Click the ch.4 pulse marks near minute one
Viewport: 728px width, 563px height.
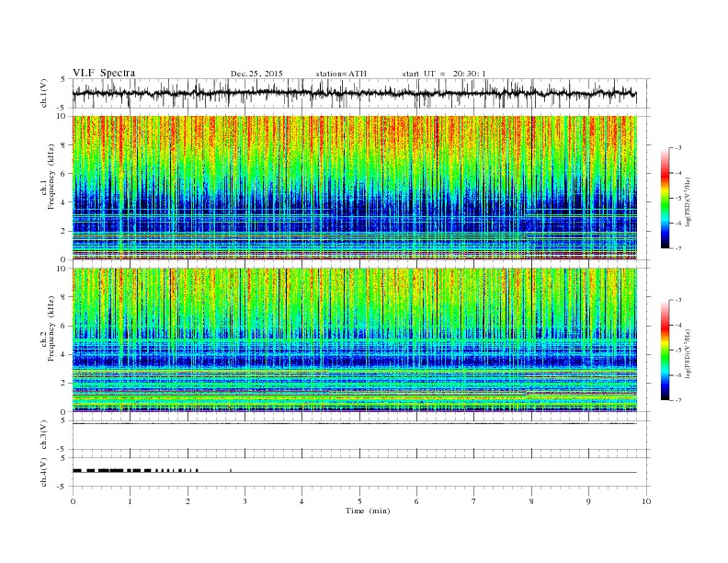pos(135,471)
